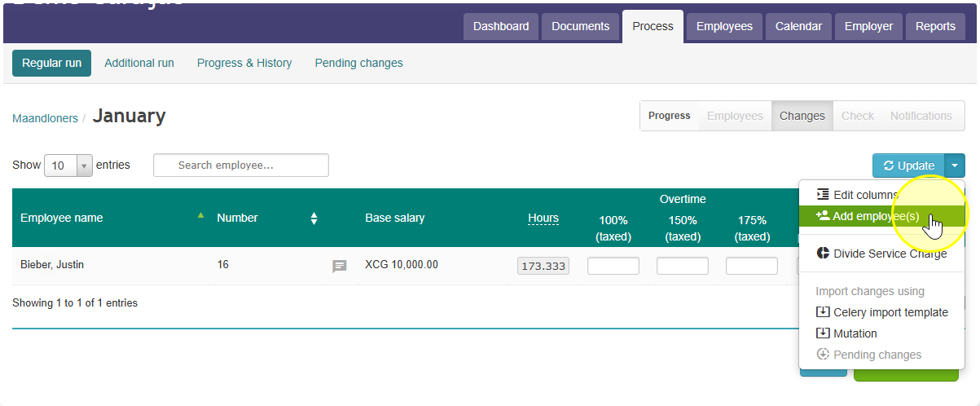Screen dimensions: 980x406
Task: Open Progress & History
Action: [244, 63]
